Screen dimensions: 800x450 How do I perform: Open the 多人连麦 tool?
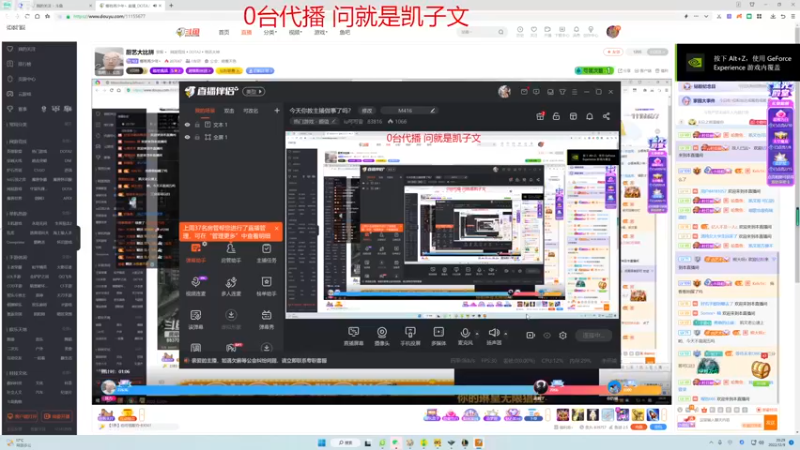(x=231, y=286)
